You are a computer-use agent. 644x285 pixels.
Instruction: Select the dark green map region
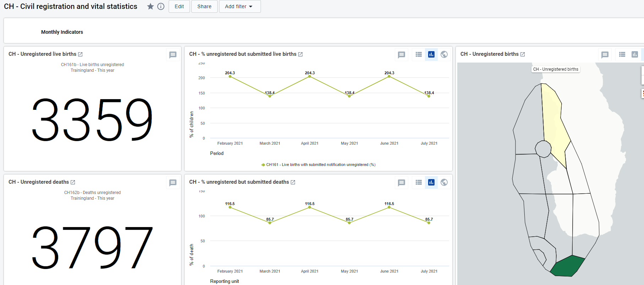(x=567, y=267)
